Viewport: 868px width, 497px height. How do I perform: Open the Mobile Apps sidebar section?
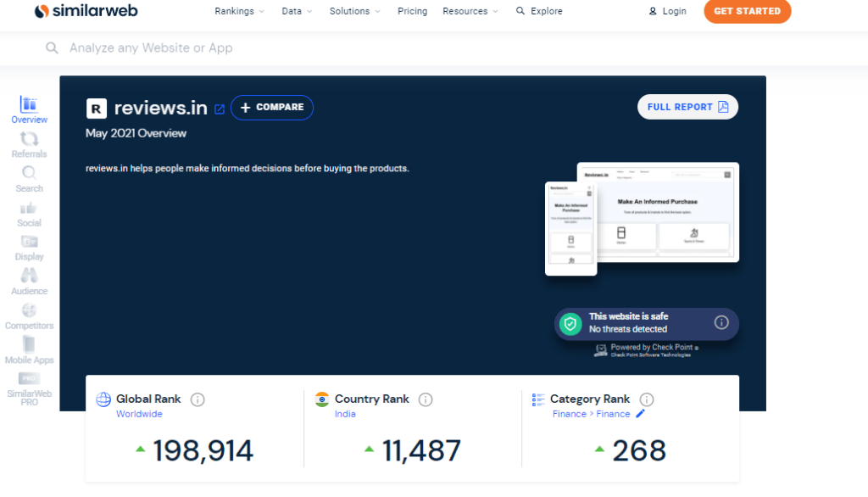click(30, 351)
